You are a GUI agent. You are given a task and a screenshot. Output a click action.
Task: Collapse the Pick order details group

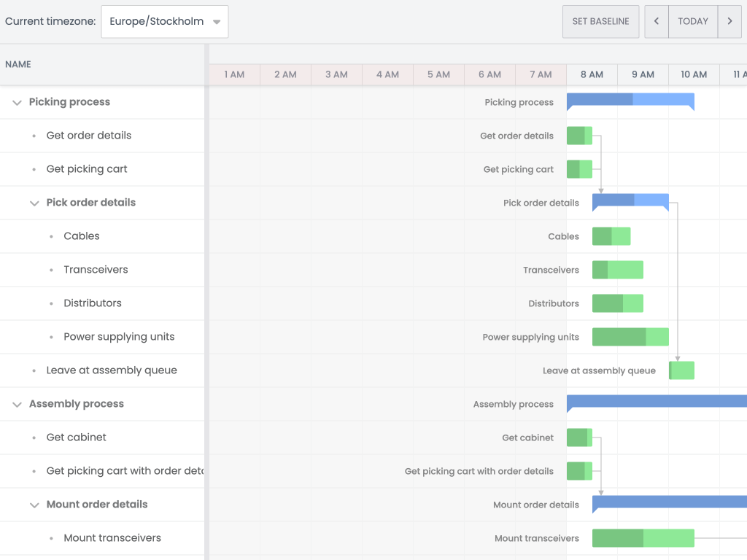click(x=34, y=203)
